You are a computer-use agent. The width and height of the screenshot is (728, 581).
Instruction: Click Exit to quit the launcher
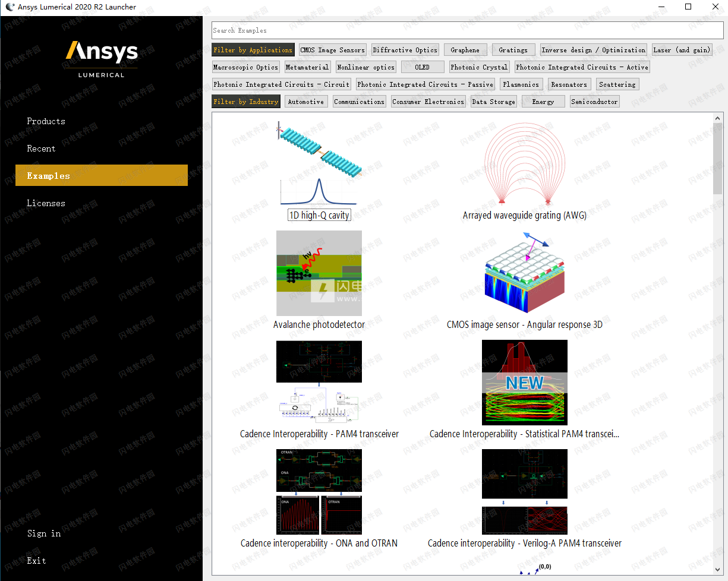click(x=36, y=561)
